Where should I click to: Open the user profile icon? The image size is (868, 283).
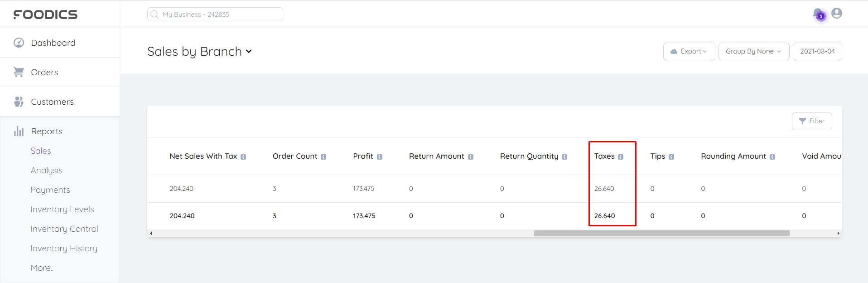(837, 13)
